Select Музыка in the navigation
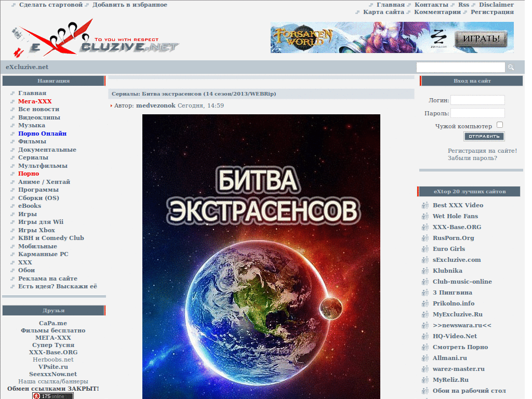This screenshot has width=532, height=399. 32,125
